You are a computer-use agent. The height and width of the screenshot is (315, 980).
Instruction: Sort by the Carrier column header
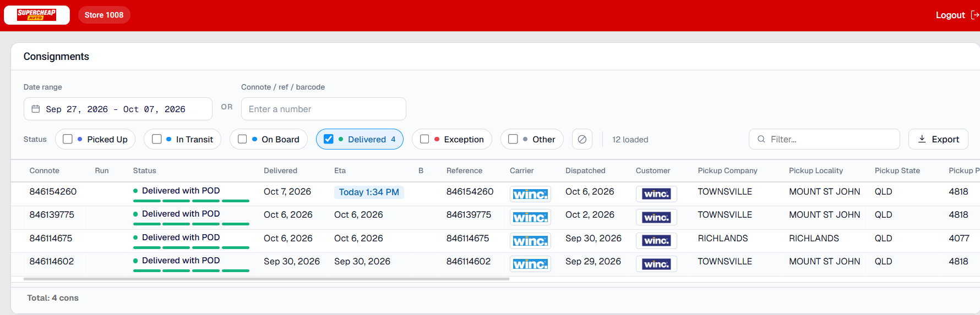click(x=521, y=170)
